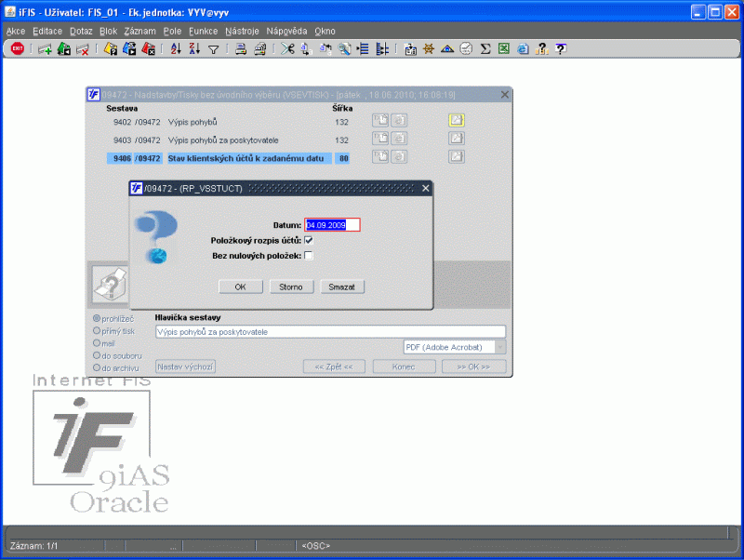Open the Dotaz menu
This screenshot has width=744, height=560.
[x=81, y=32]
